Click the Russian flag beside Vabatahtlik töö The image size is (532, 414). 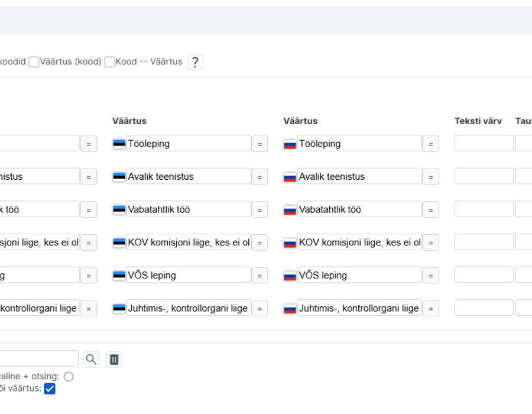[x=290, y=210]
